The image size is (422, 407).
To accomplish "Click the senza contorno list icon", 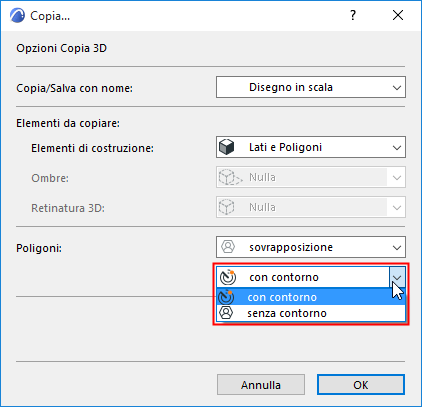I will (x=226, y=313).
